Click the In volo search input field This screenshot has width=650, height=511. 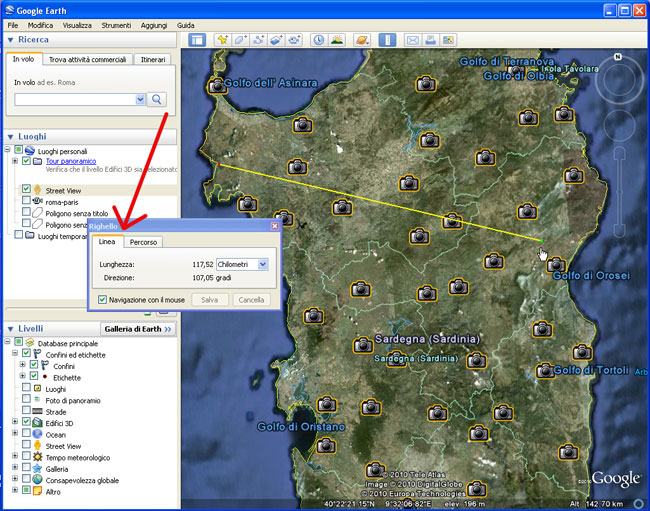point(75,99)
